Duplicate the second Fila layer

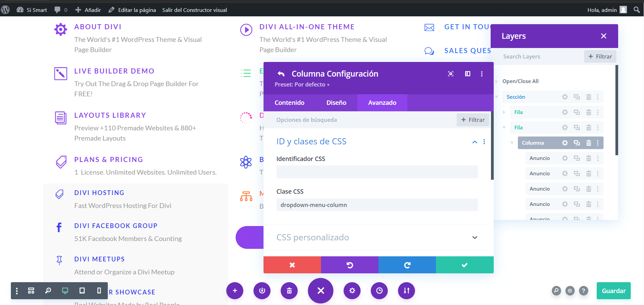[577, 128]
